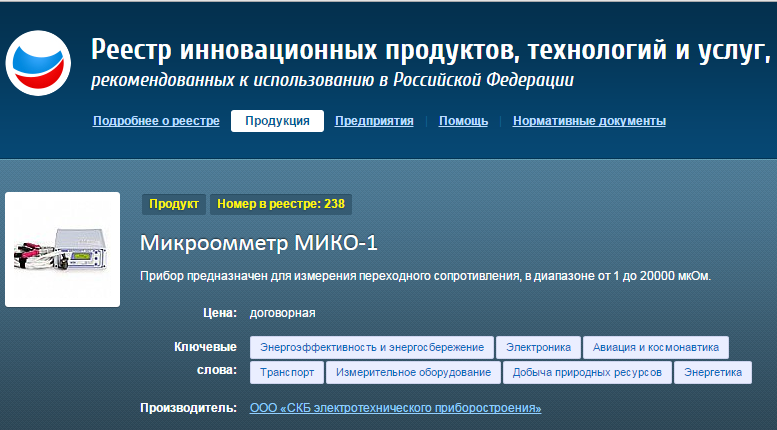Viewport: 777px width, 430px height.
Task: Click the Номер в реестре: 238 badge
Action: click(x=281, y=204)
